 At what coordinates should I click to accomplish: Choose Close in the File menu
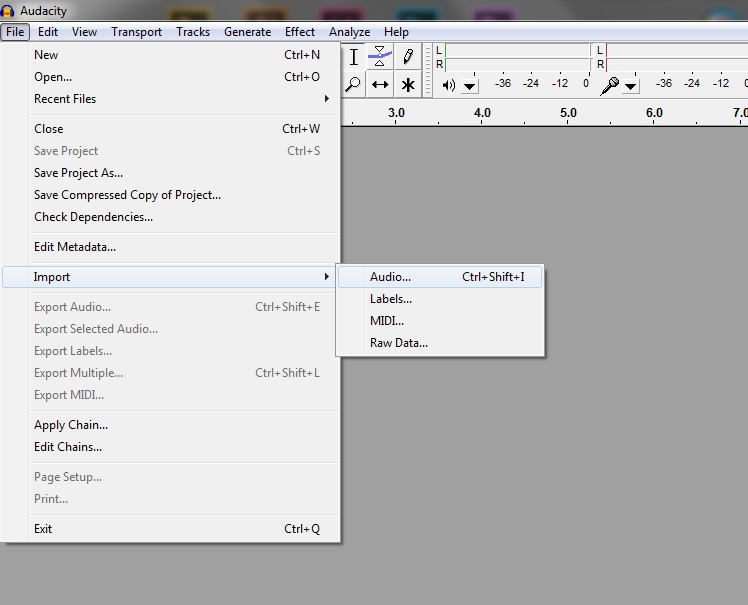(171, 129)
